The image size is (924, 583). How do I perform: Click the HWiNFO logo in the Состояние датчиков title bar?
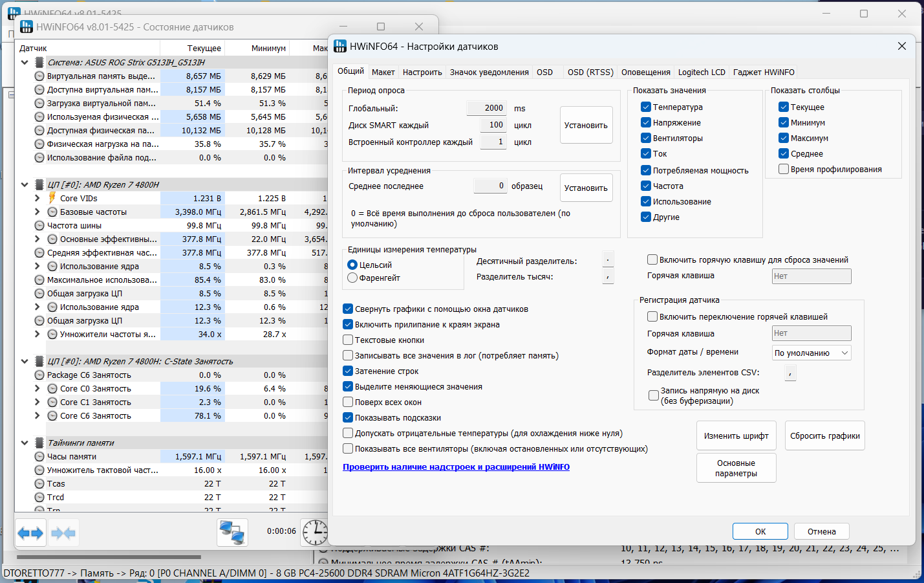tap(27, 27)
